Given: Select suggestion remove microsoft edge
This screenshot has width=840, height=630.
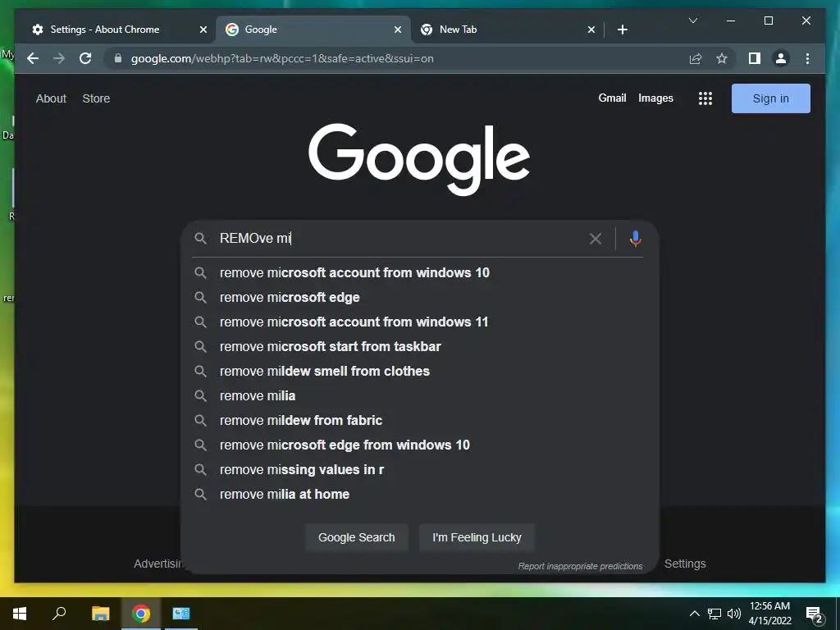Looking at the screenshot, I should [x=419, y=297].
